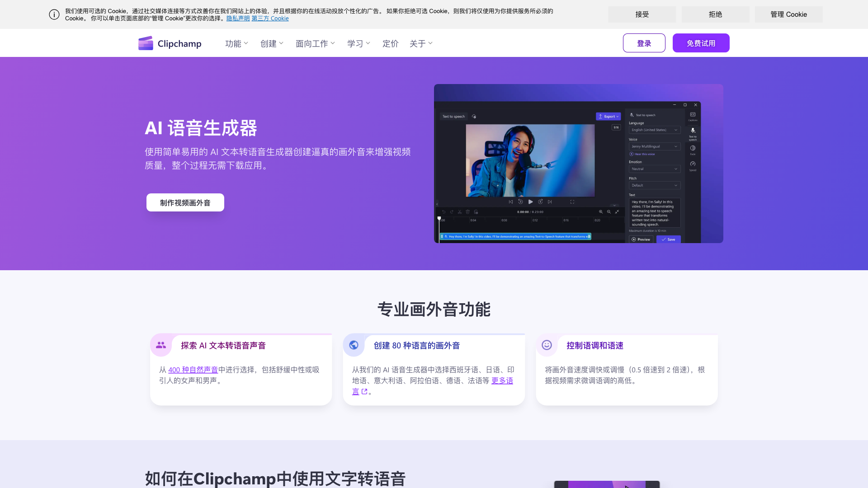Image resolution: width=868 pixels, height=488 pixels.
Task: Reject cookies with the 拒绝 button
Action: click(715, 14)
